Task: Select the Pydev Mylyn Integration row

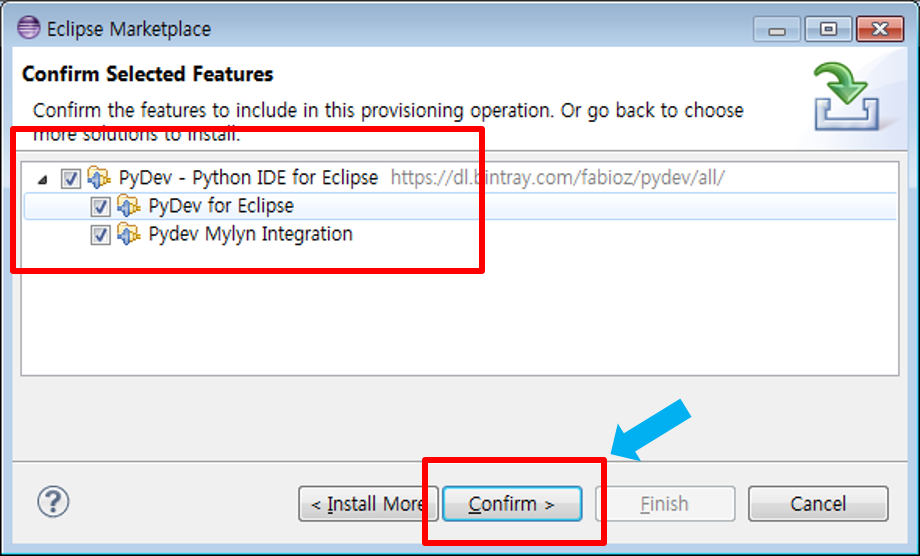Action: pyautogui.click(x=250, y=235)
